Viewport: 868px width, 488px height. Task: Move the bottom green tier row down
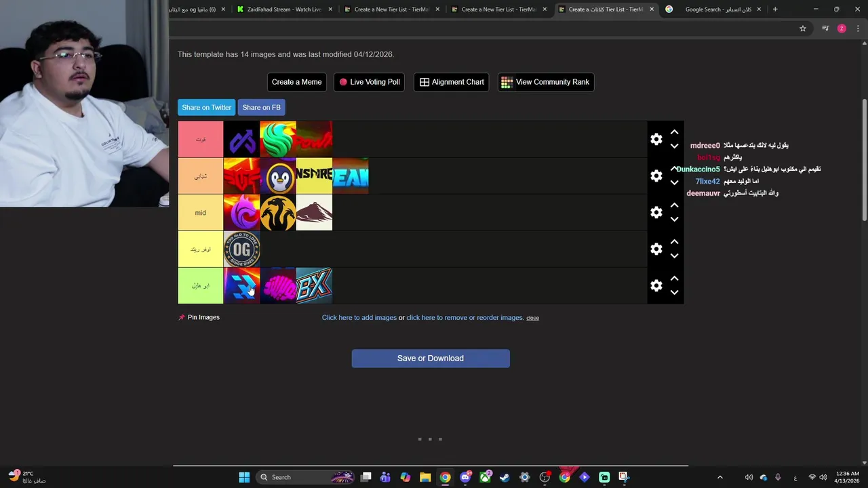click(x=674, y=292)
